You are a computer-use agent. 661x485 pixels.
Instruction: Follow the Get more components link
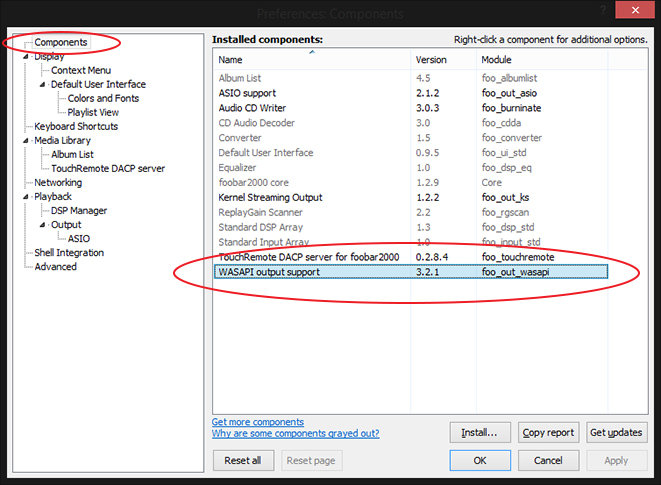click(x=258, y=422)
